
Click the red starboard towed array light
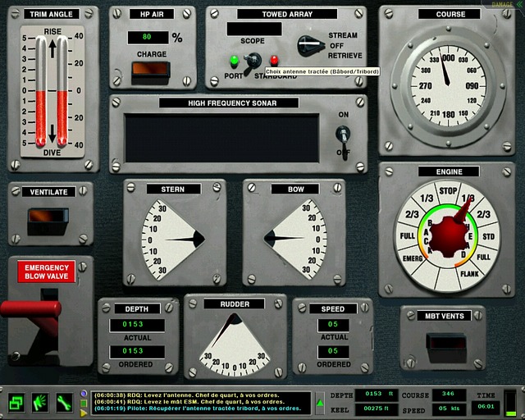tap(274, 61)
